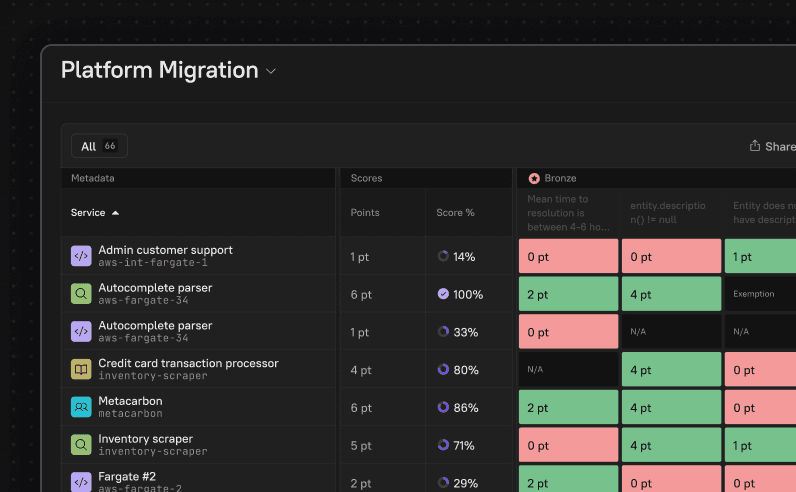796x492 pixels.
Task: Click the Bronze level badge icon
Action: click(x=534, y=178)
